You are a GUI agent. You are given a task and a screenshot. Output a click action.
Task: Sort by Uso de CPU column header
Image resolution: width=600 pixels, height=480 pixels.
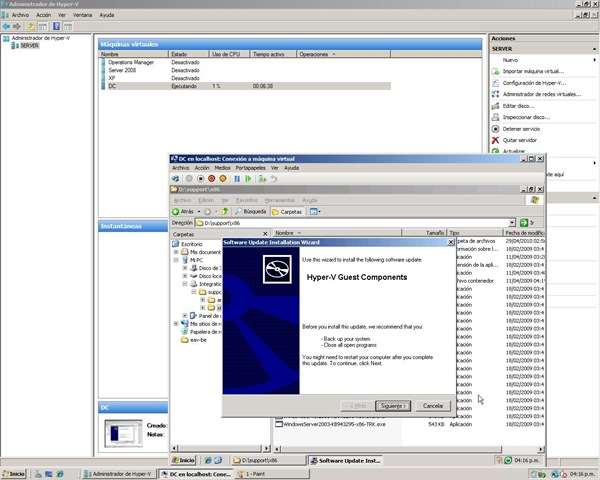click(229, 54)
